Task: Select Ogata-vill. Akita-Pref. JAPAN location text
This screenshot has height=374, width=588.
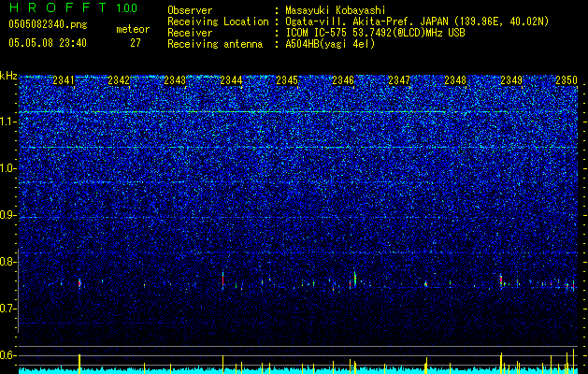Action: coord(417,22)
